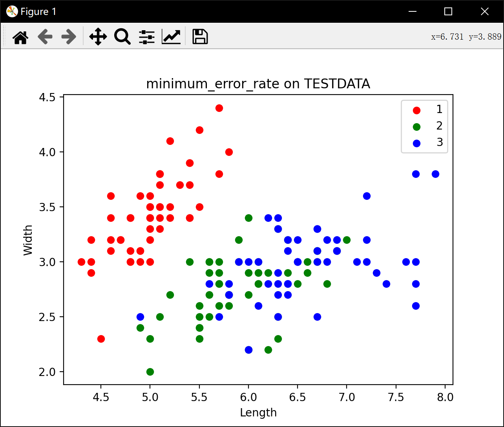The image size is (504, 427).
Task: Click y-axis tick label 4.0
Action: point(47,152)
